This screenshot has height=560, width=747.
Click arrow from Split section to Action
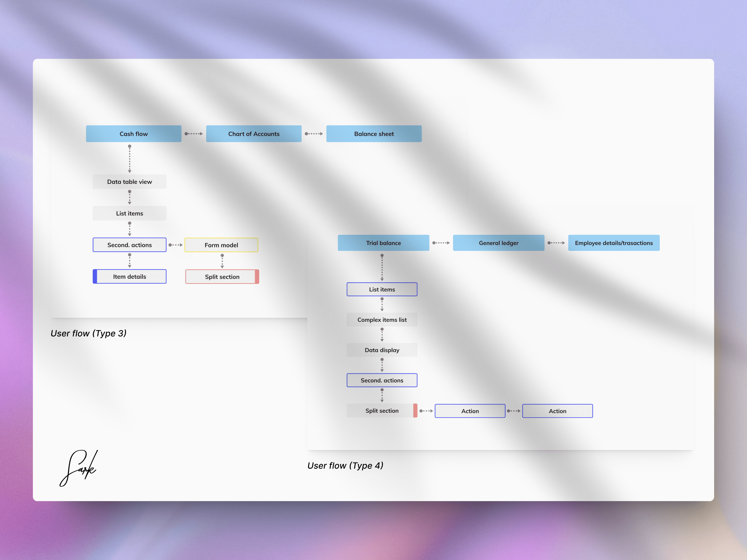[x=426, y=411]
